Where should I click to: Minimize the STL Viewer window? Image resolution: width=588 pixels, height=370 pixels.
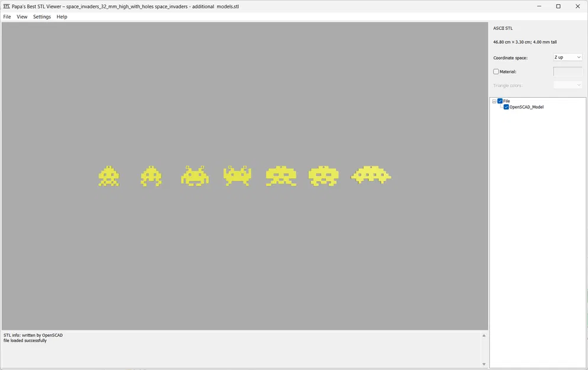[539, 6]
